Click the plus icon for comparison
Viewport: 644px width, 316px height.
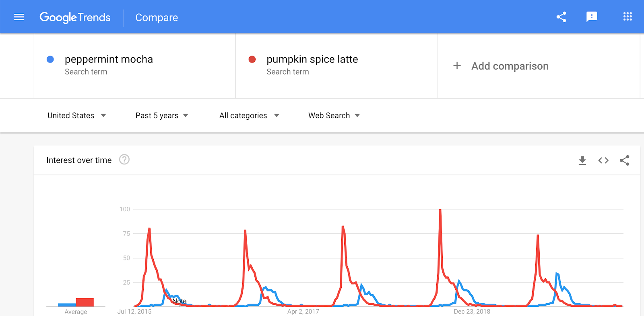point(457,66)
